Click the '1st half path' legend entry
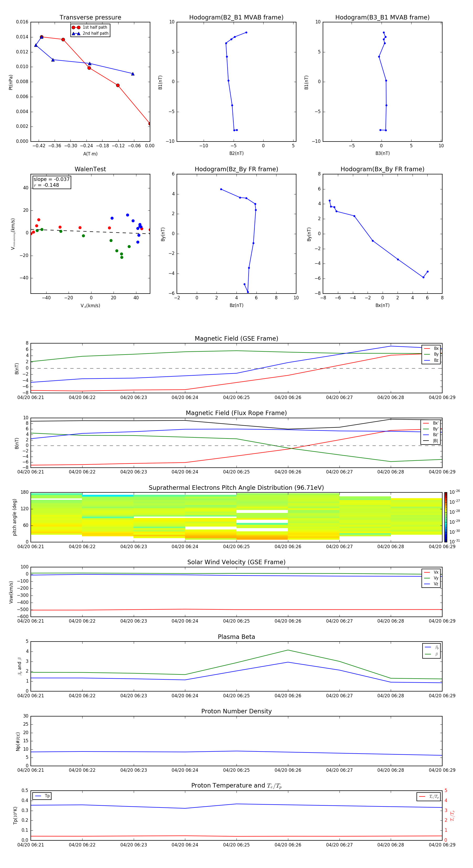473x868 pixels. click(90, 27)
